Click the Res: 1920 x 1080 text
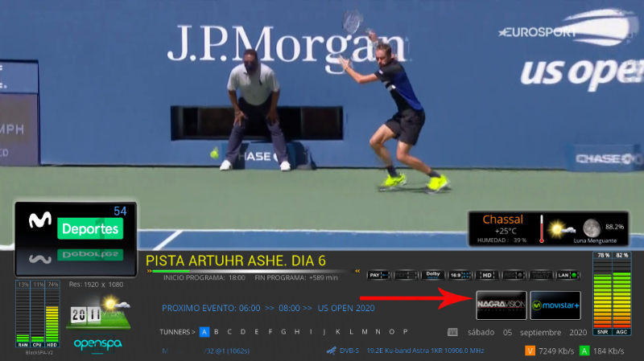Viewport: 644px width, 361px height. pos(96,285)
